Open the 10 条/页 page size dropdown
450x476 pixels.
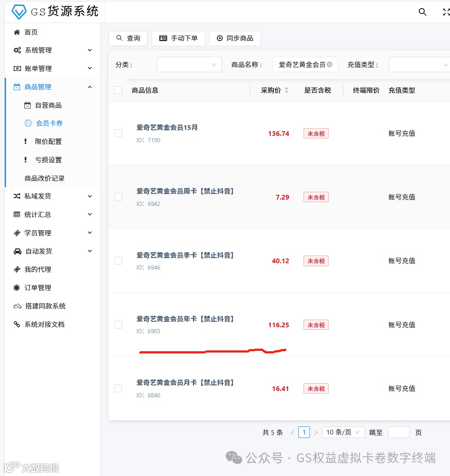343,432
